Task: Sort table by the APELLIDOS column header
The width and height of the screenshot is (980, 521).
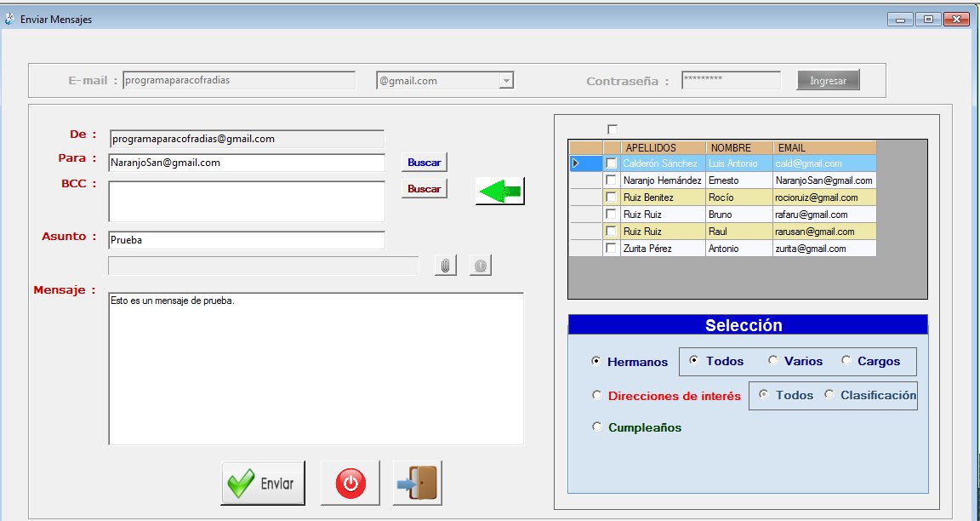Action: pos(663,148)
